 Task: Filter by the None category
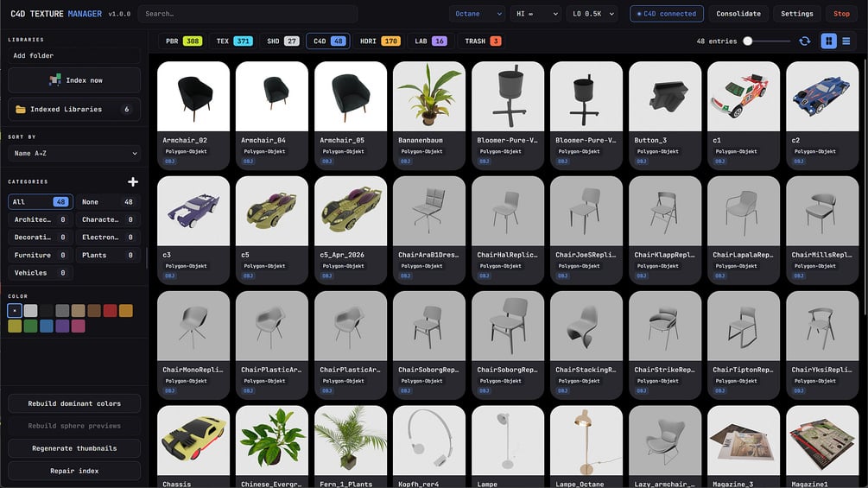click(x=107, y=202)
